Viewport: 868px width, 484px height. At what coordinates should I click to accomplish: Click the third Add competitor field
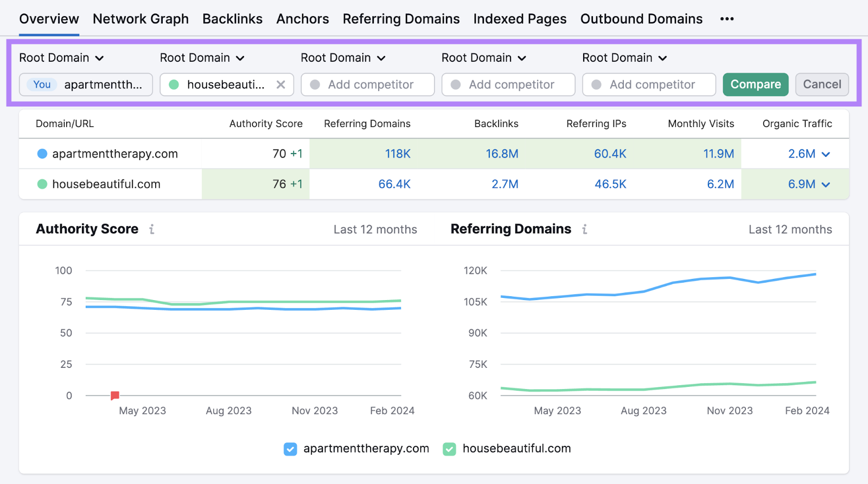[x=649, y=85]
